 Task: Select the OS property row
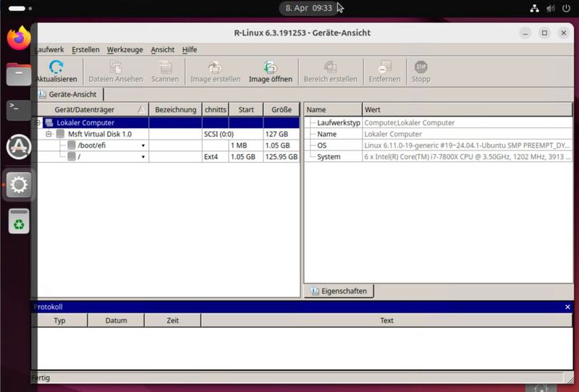439,145
